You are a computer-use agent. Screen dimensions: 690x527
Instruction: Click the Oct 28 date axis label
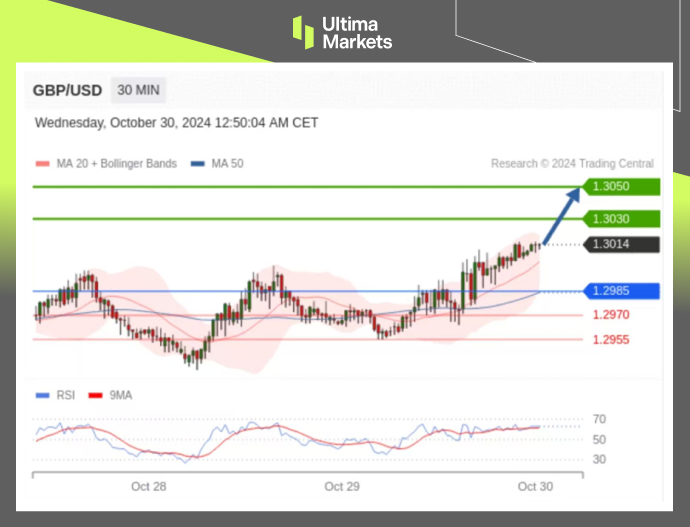coord(149,487)
